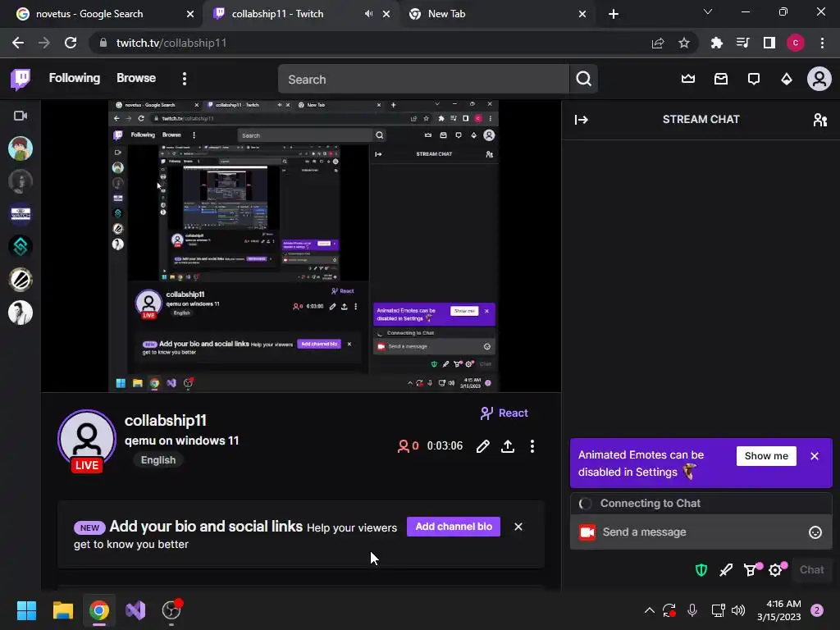Open the Browse tab
This screenshot has height=630, width=840.
pos(136,78)
